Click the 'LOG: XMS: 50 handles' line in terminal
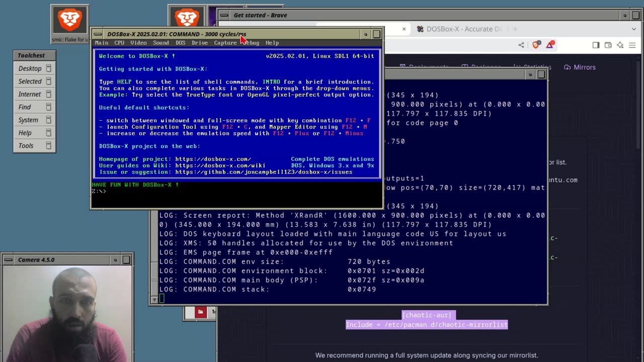The image size is (644, 362). point(306,243)
